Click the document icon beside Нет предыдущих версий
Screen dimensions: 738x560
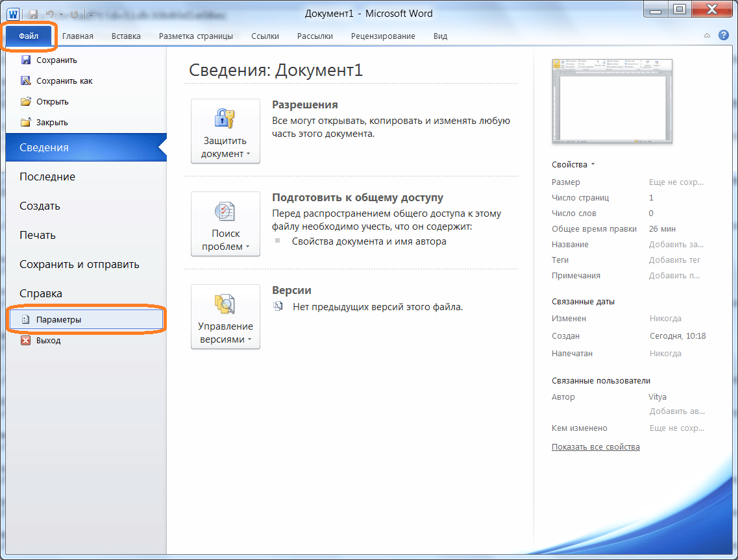pyautogui.click(x=278, y=306)
